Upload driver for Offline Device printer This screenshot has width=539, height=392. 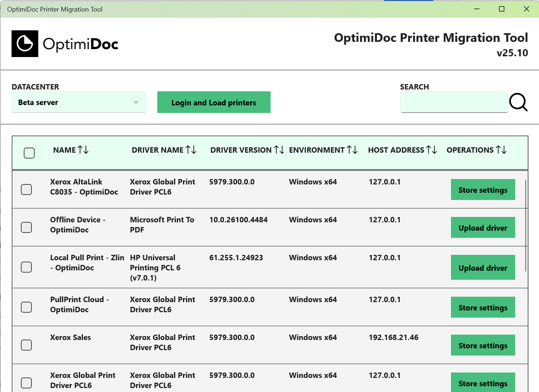coord(483,228)
